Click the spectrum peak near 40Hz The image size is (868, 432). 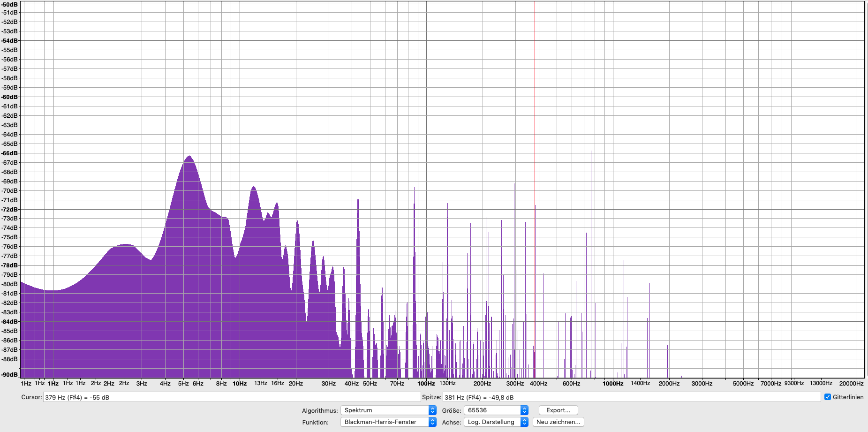(358, 197)
